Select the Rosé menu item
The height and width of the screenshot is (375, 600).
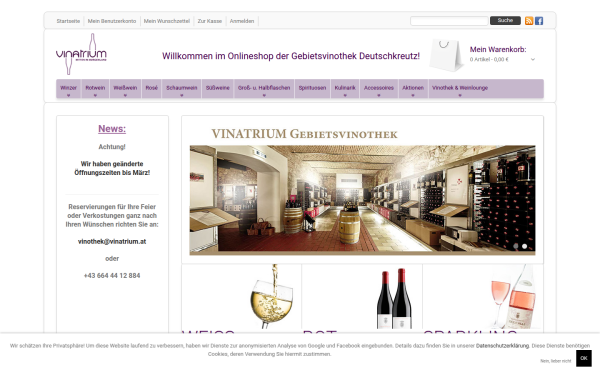click(x=152, y=88)
